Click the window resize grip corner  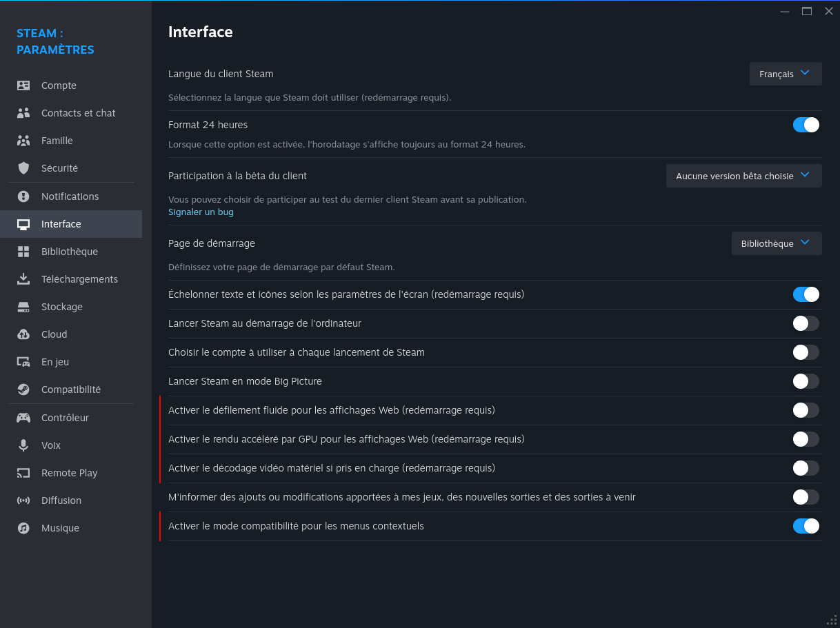pyautogui.click(x=831, y=619)
